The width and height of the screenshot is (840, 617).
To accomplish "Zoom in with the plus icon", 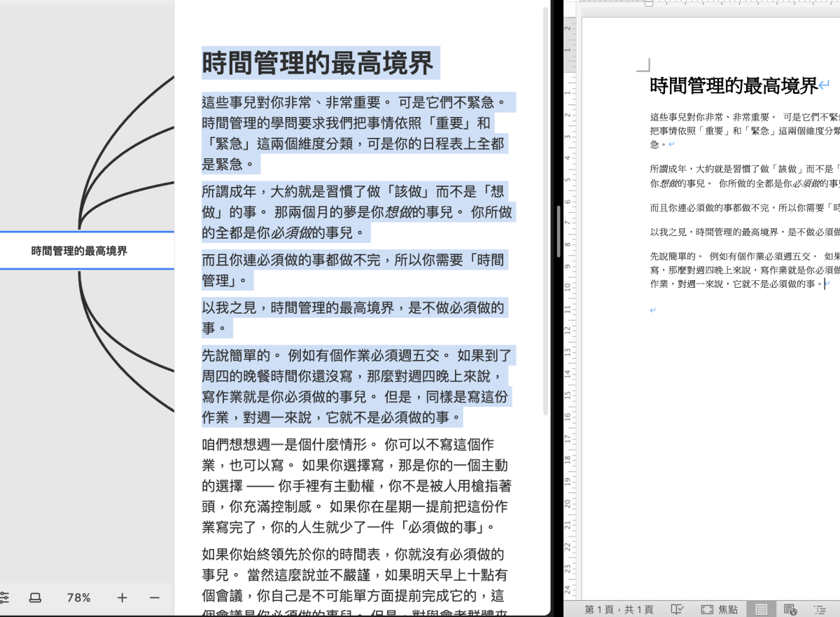I will (122, 597).
